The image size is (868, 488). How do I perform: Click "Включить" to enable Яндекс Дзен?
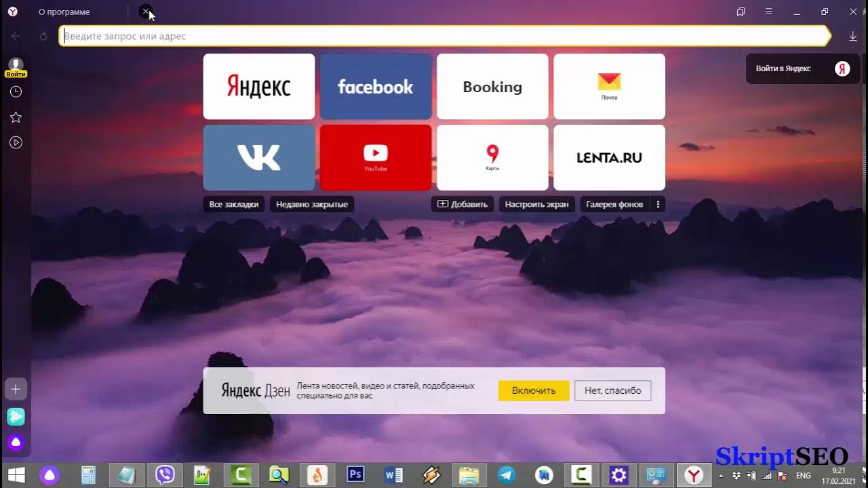point(534,390)
